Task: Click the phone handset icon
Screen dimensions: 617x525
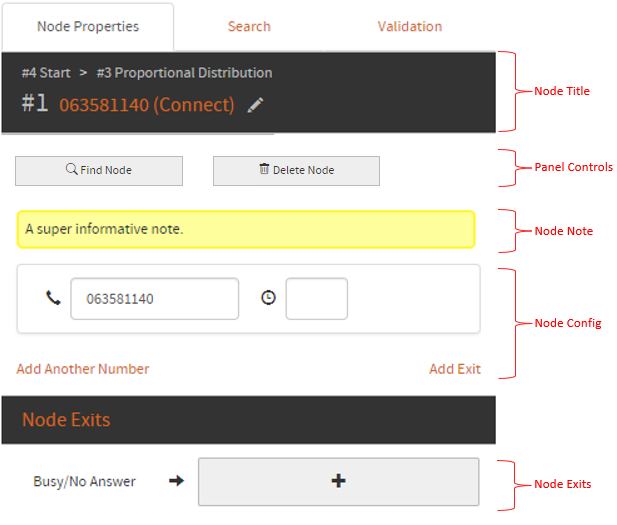Action: 53,298
